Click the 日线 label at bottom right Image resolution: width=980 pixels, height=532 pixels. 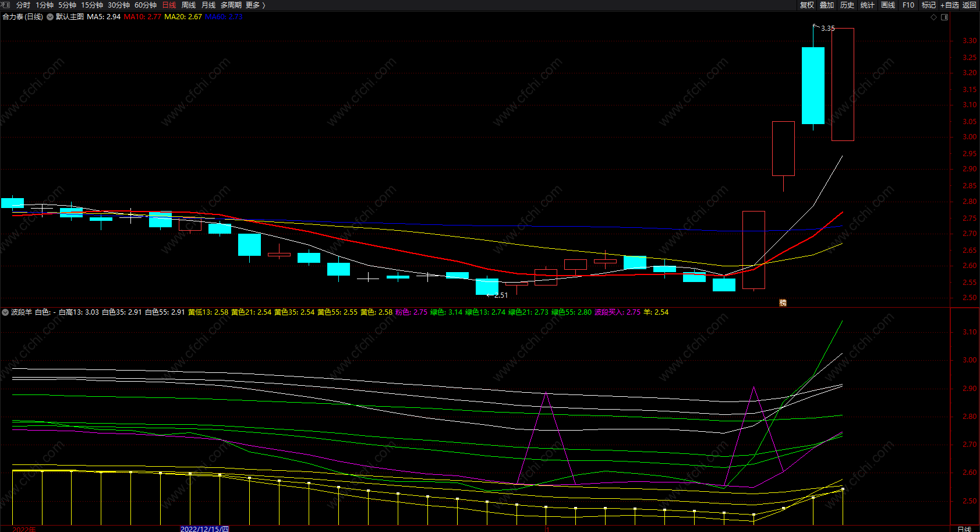[964, 529]
